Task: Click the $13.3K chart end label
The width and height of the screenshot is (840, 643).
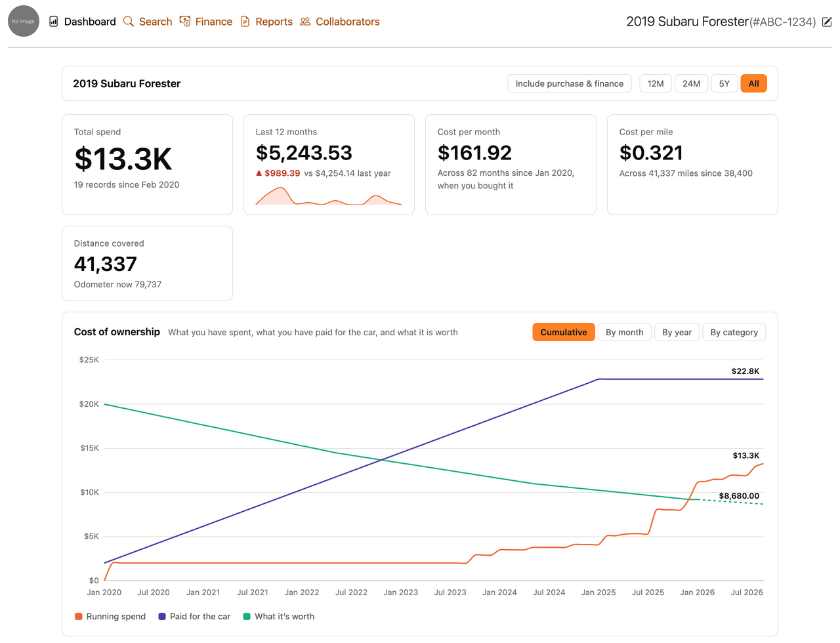Action: 746,455
